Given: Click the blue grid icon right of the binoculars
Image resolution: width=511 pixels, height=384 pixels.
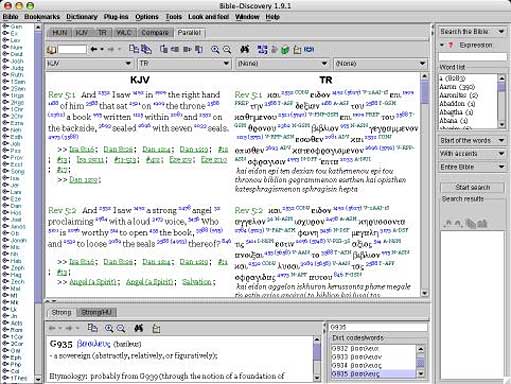Looking at the screenshot, I should [x=262, y=50].
